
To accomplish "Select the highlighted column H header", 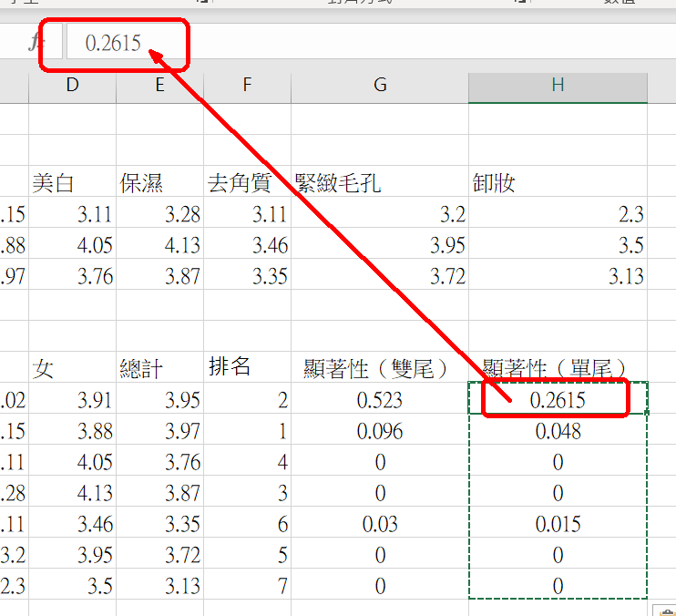I will coord(558,85).
